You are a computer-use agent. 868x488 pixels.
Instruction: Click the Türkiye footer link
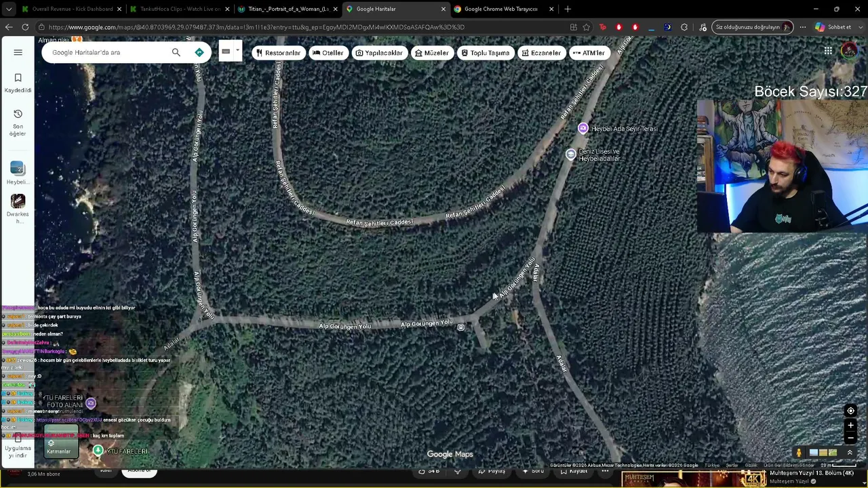point(711,466)
